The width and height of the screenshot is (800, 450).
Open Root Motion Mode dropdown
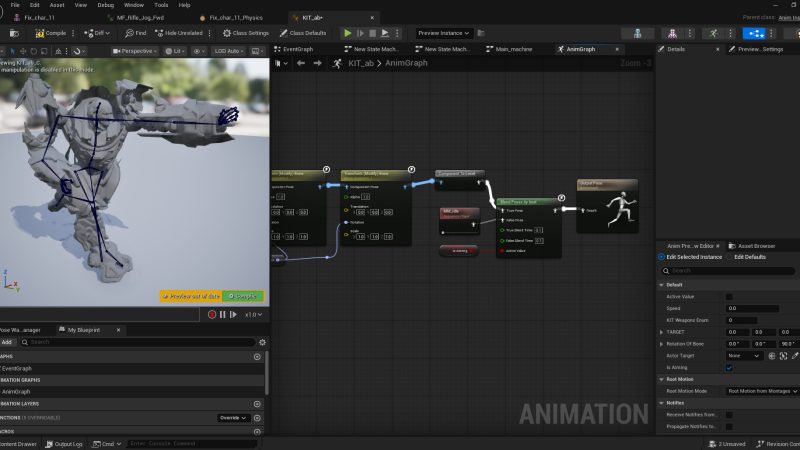click(761, 391)
